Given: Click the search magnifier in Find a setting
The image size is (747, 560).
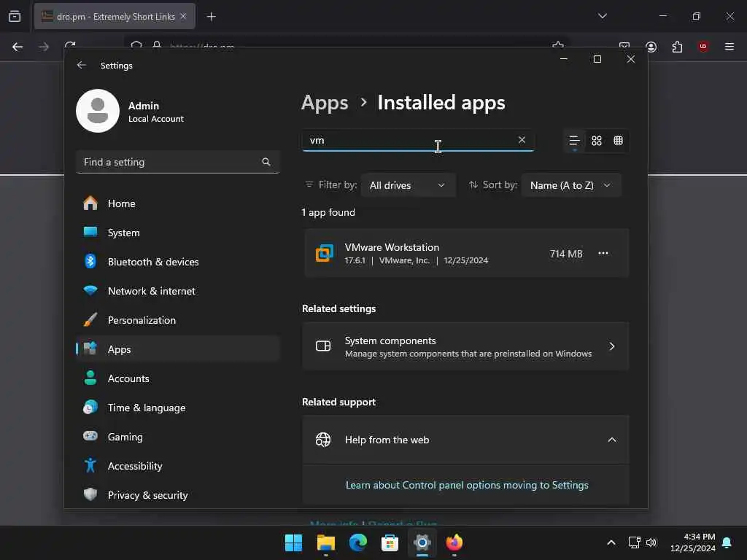Looking at the screenshot, I should click(x=266, y=163).
